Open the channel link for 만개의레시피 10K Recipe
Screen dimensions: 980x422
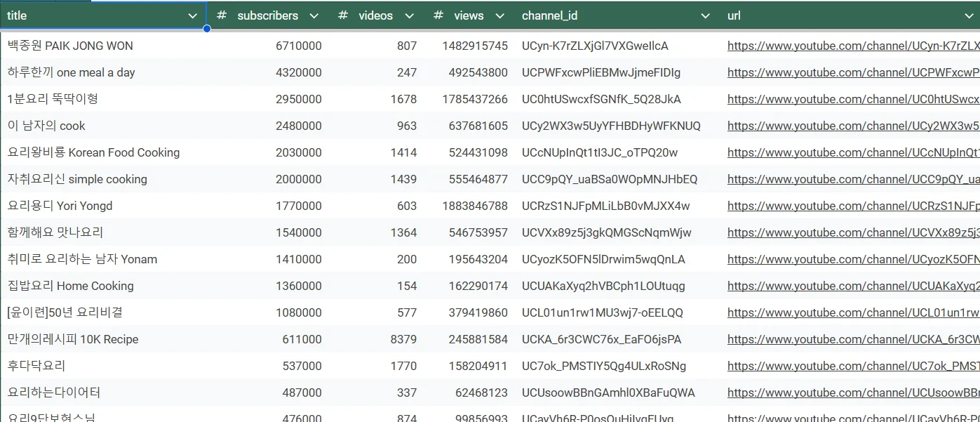(x=853, y=339)
